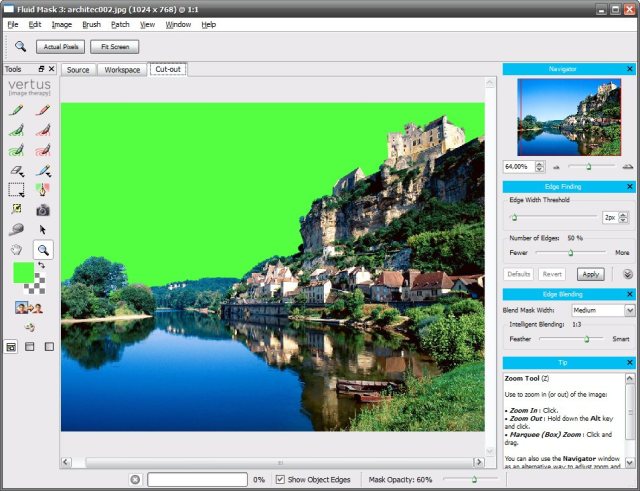Toggle Show Object Edges checkbox
The height and width of the screenshot is (491, 640).
[x=280, y=480]
